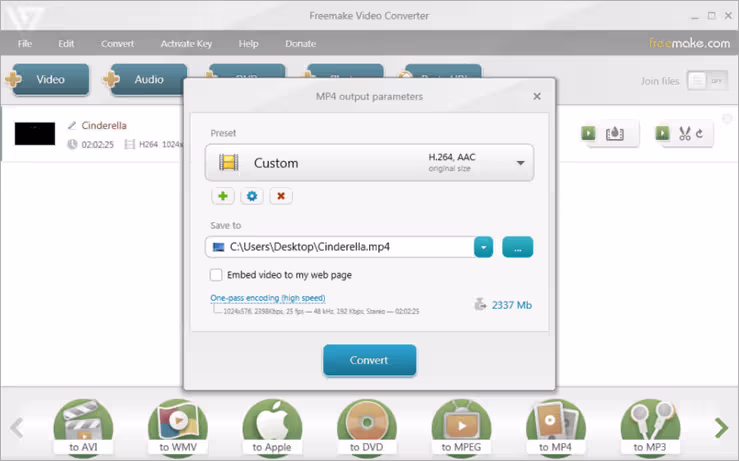Screen dimensions: 739x461
Task: Choose the to WMV output format
Action: [x=178, y=427]
